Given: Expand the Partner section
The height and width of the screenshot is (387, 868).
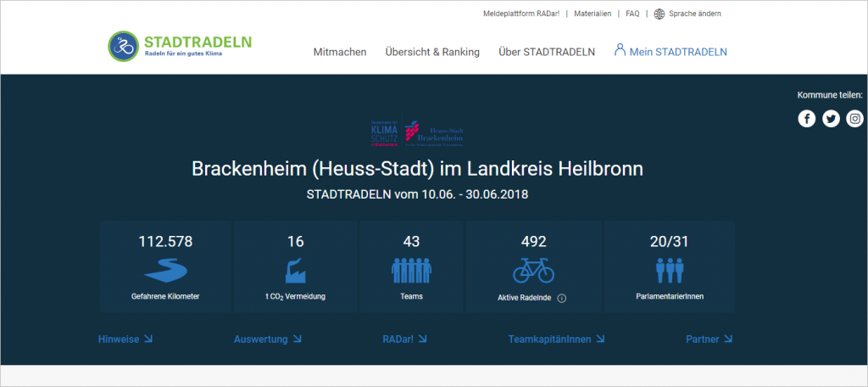Looking at the screenshot, I should [x=709, y=339].
